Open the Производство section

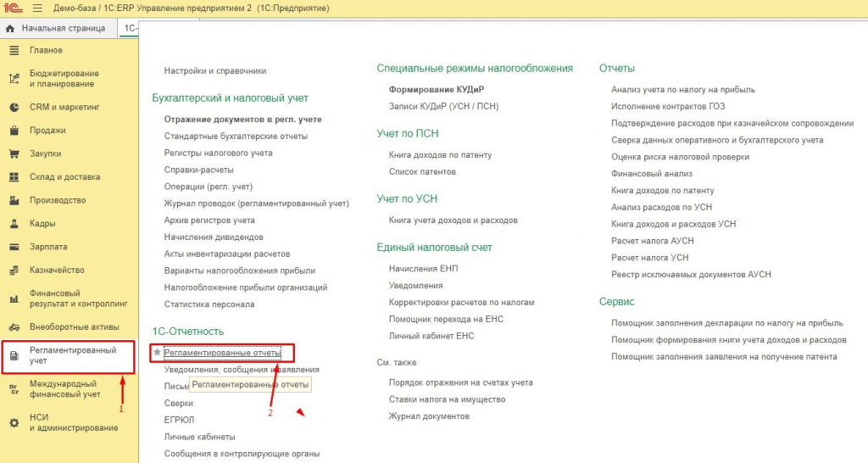coord(58,200)
